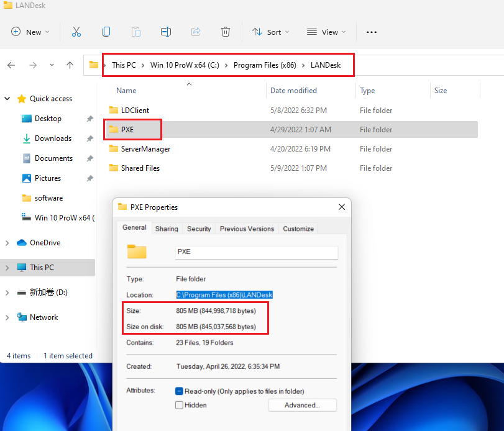This screenshot has width=504, height=431.
Task: Click the Copy icon in toolbar
Action: point(106,32)
